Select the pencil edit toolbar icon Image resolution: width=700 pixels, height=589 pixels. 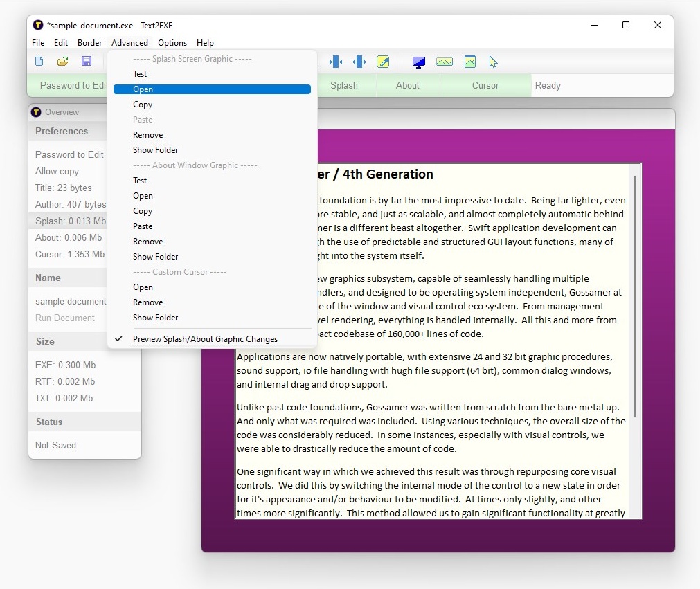[384, 62]
